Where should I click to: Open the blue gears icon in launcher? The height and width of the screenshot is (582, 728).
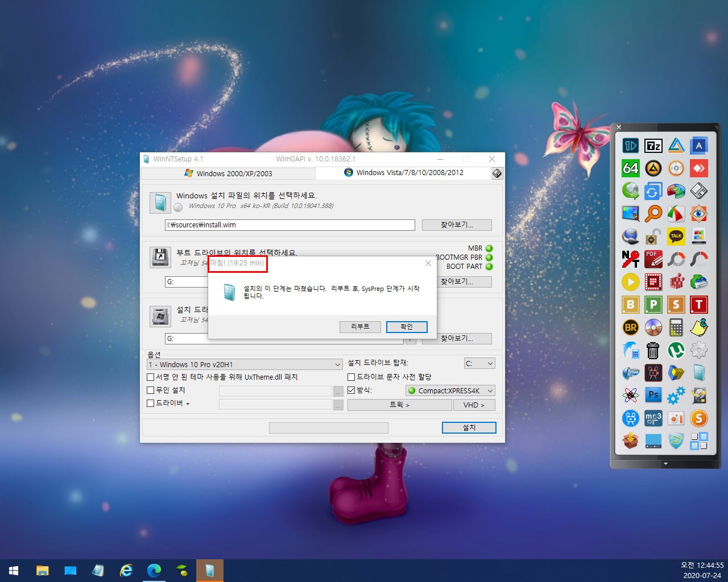pyautogui.click(x=676, y=396)
